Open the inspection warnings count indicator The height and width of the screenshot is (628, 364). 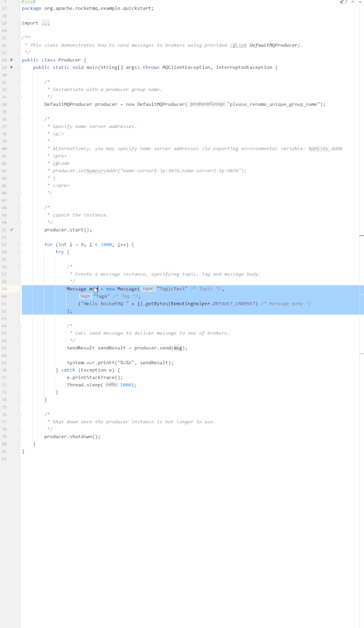tap(343, 2)
